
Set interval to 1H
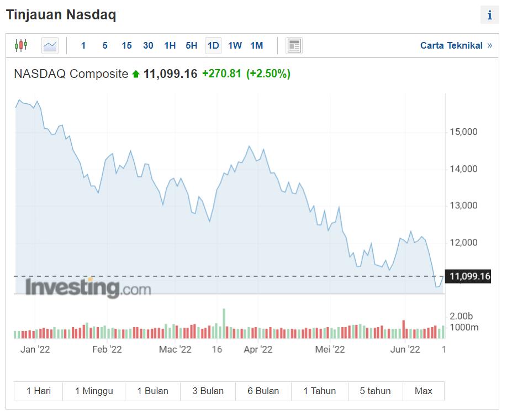170,45
